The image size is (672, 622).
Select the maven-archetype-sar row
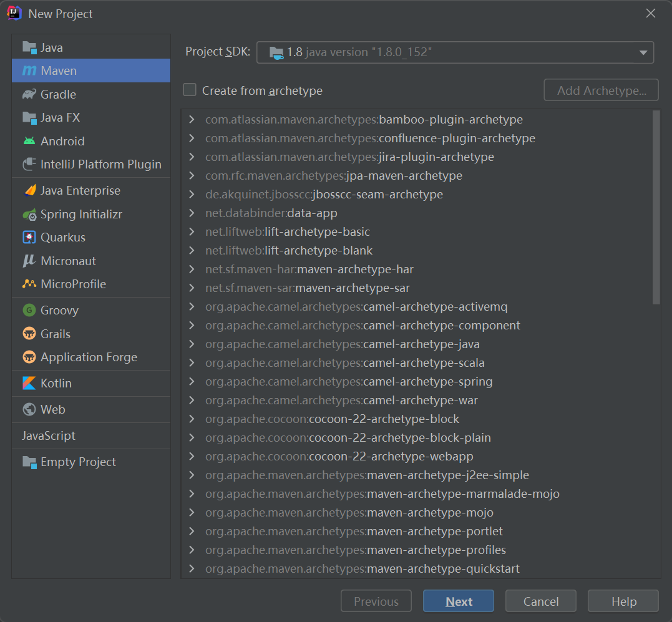click(x=416, y=288)
